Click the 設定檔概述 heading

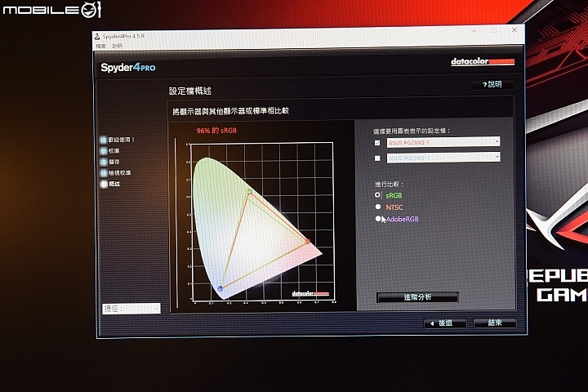(190, 91)
